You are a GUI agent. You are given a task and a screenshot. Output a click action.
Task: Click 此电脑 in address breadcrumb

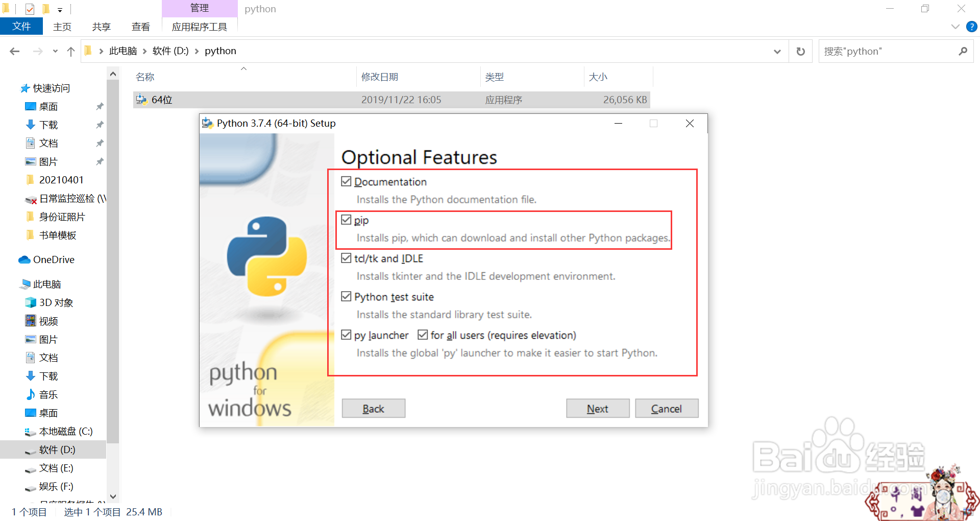pos(123,51)
